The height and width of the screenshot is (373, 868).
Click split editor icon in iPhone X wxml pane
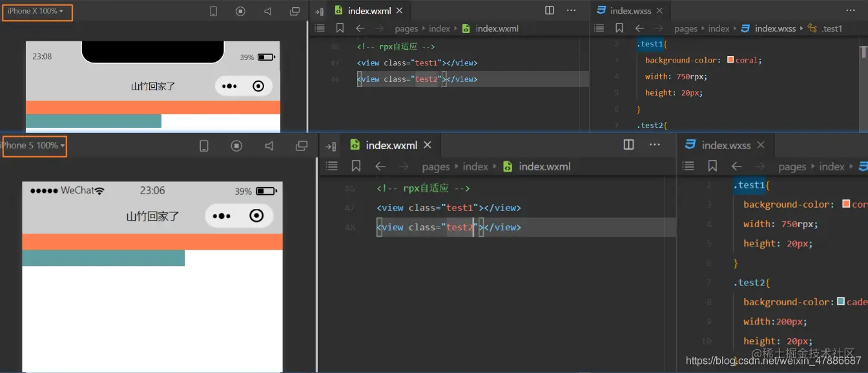(x=550, y=10)
